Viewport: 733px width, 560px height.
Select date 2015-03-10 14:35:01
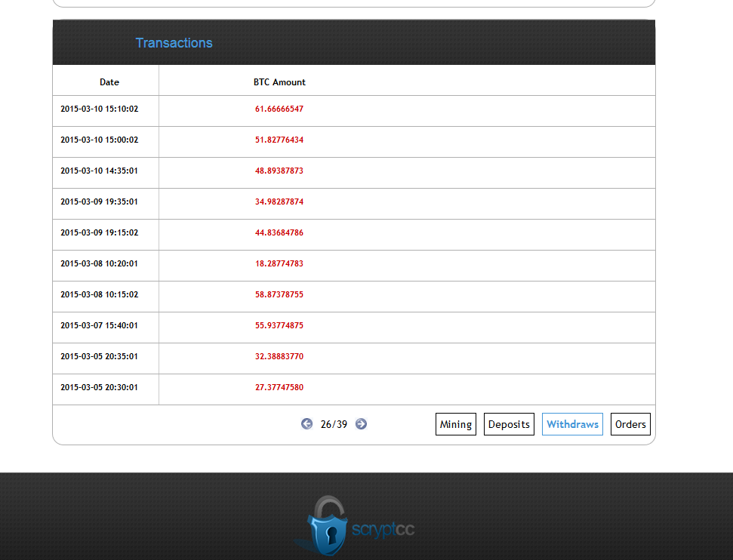tap(100, 171)
